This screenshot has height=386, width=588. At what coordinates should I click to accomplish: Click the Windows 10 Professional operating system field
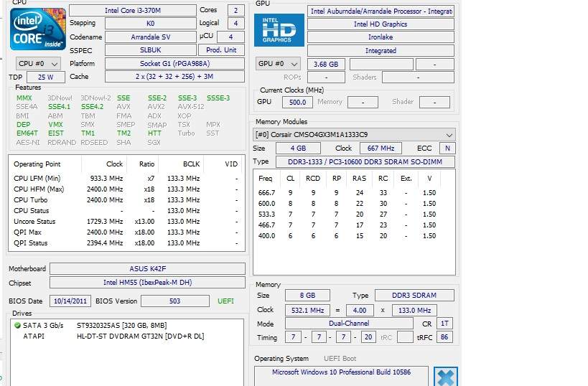coord(341,372)
